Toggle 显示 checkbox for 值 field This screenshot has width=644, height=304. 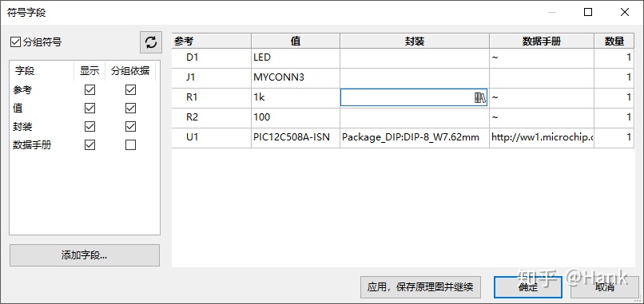click(89, 108)
